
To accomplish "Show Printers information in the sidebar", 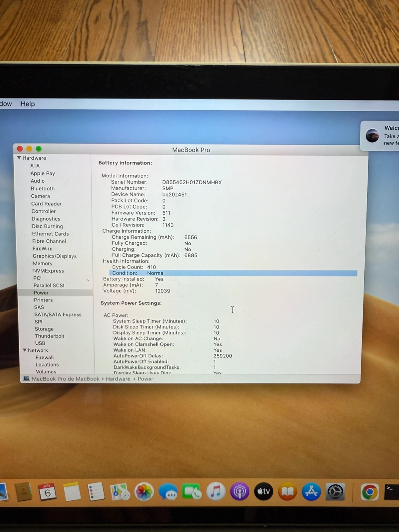I will pos(43,300).
